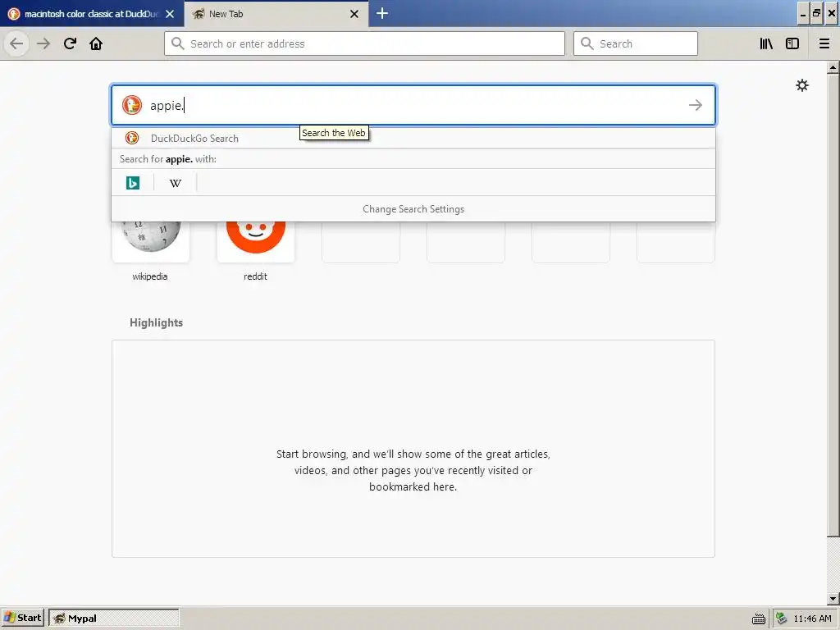Click magnifier icon in address bar
840x630 pixels.
point(177,43)
